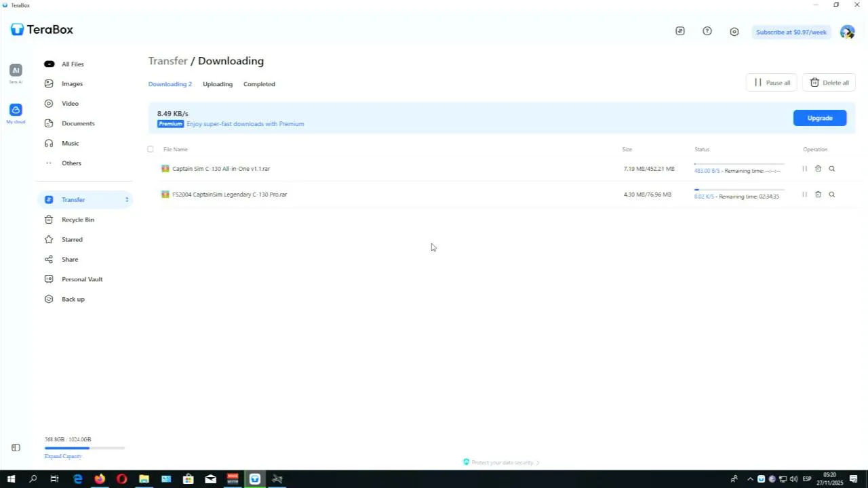Locate the FS2004 CaptainSim Legendary file
868x488 pixels.
832,195
